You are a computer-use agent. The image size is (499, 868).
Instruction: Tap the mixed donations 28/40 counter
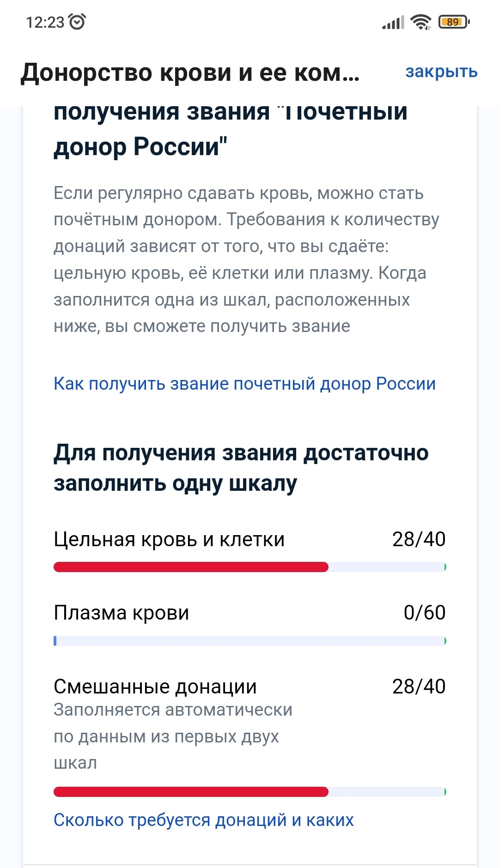point(419,687)
